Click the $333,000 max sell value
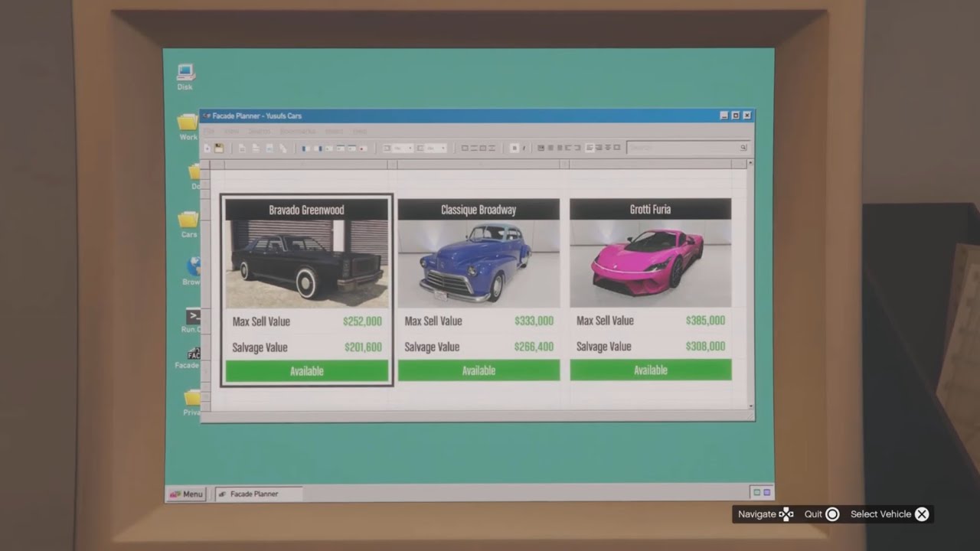The height and width of the screenshot is (551, 980). pyautogui.click(x=534, y=321)
